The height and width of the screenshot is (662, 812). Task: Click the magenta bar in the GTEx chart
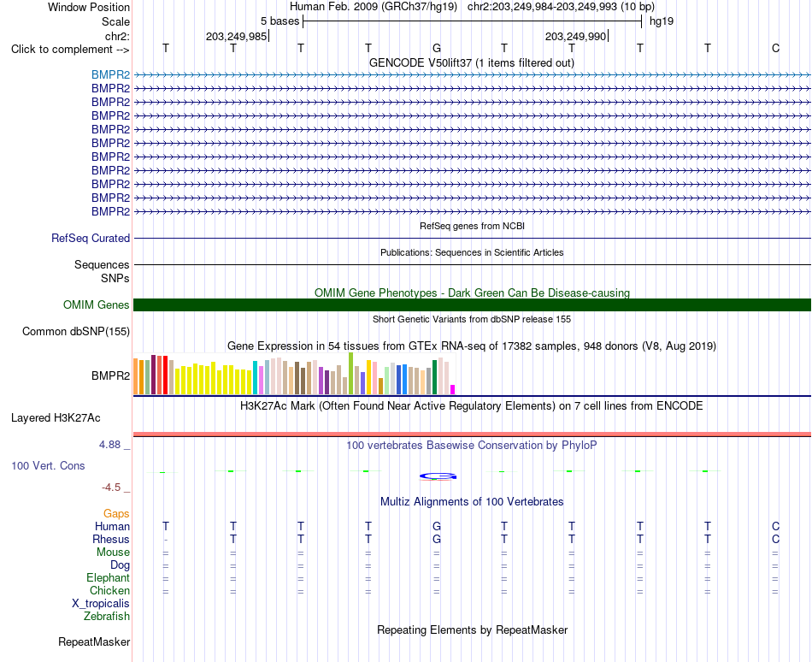point(453,389)
